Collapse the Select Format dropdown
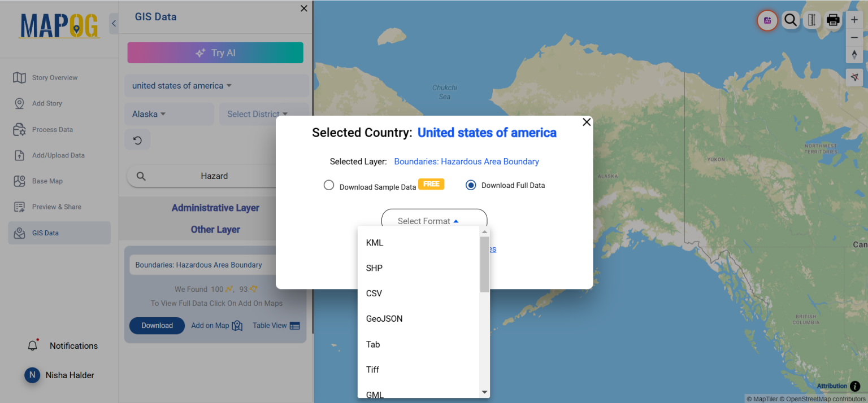Viewport: 868px width, 403px height. [x=434, y=221]
